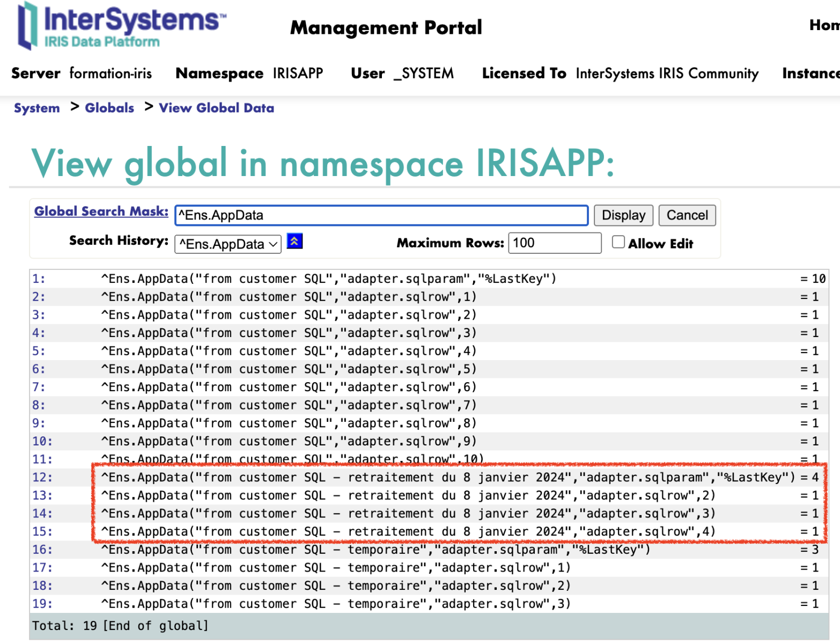This screenshot has width=840, height=644.
Task: Select row 1 sqlparam %LastKey entry
Action: point(328,279)
